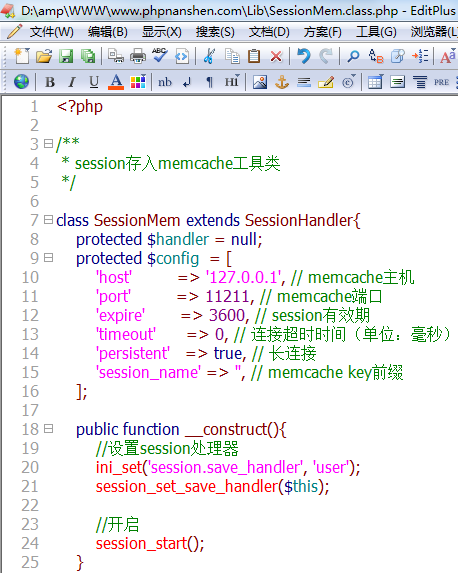The width and height of the screenshot is (458, 573).
Task: Insert anchor link tag
Action: tap(282, 82)
